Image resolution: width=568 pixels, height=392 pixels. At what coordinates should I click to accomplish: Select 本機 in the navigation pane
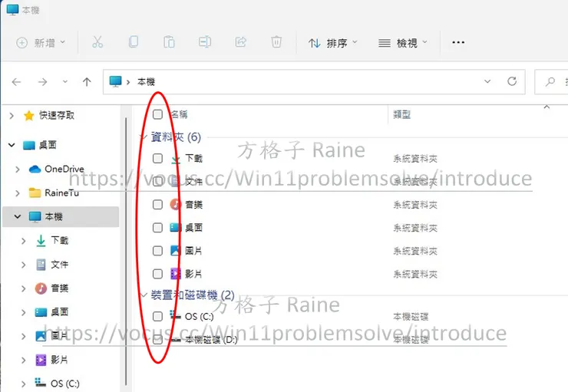pos(61,216)
